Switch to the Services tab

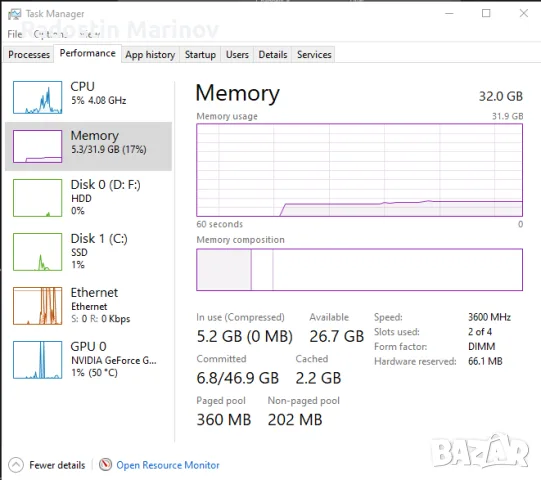[314, 55]
